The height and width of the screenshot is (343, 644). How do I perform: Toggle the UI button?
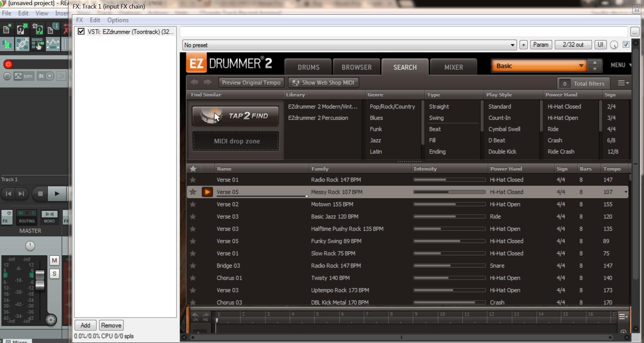[x=600, y=45]
